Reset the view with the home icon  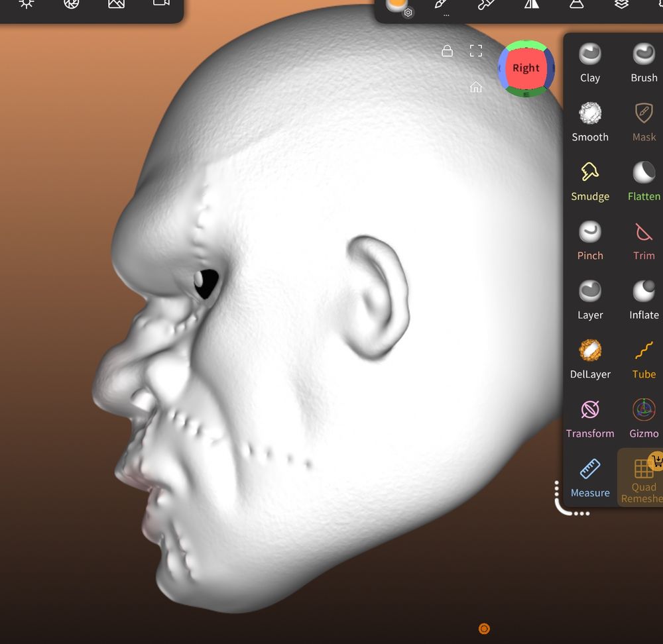tap(475, 87)
